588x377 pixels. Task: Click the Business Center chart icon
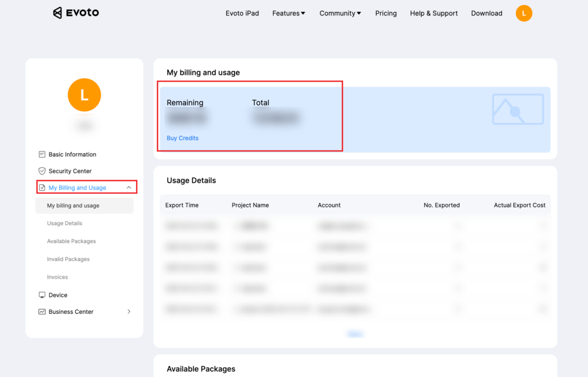42,311
